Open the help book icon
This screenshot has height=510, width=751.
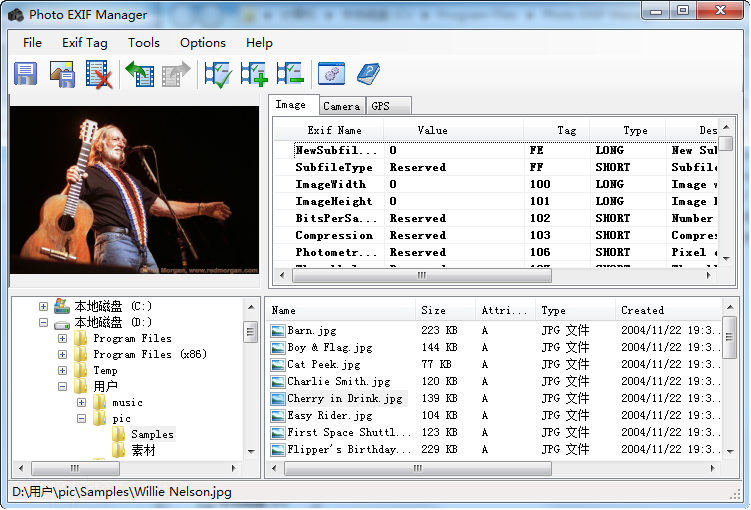point(368,74)
